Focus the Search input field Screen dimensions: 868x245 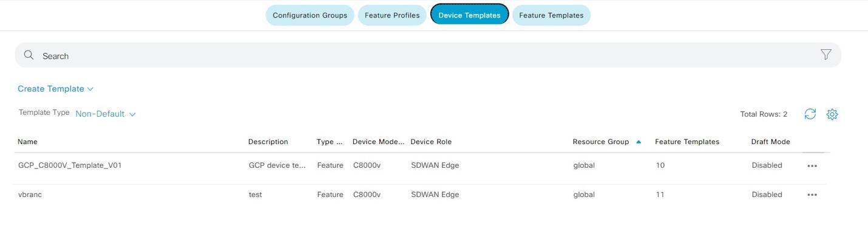(x=428, y=55)
